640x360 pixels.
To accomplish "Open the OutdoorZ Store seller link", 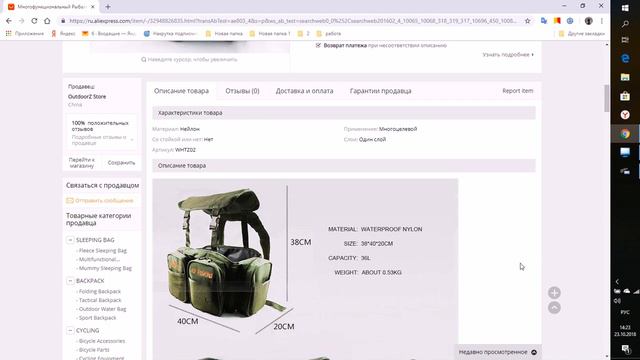I will tap(87, 97).
